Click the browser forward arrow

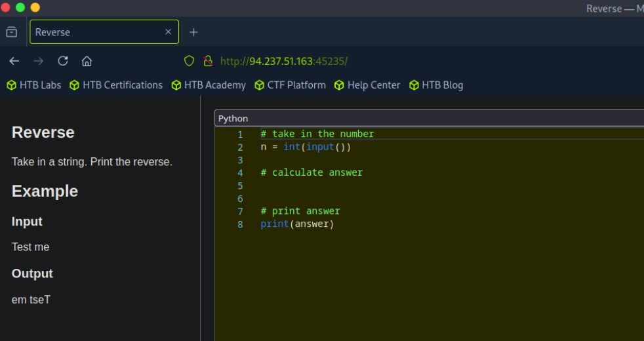[x=39, y=61]
